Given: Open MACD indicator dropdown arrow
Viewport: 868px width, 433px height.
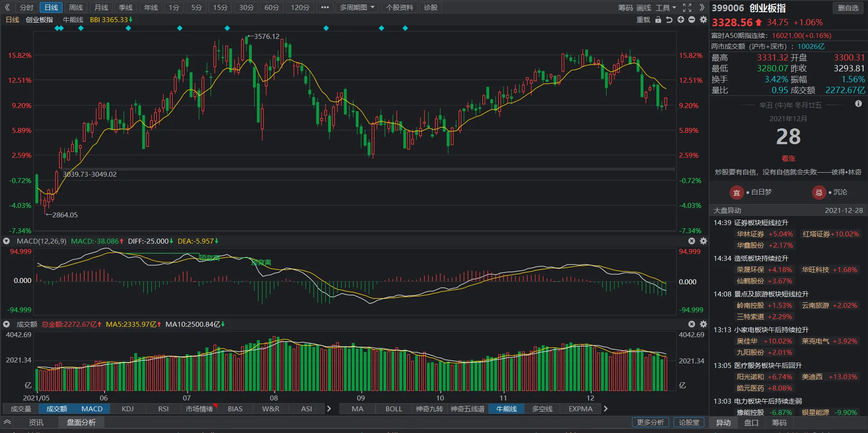Looking at the screenshot, I should 6,241.
